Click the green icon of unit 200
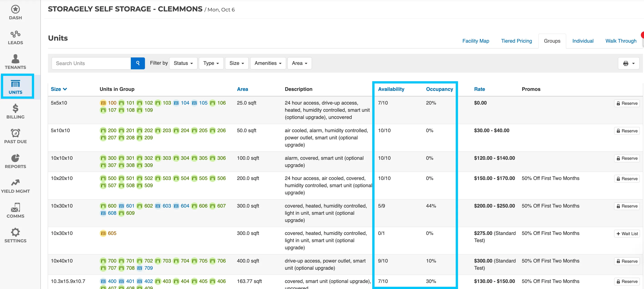The width and height of the screenshot is (644, 289). pyautogui.click(x=103, y=131)
